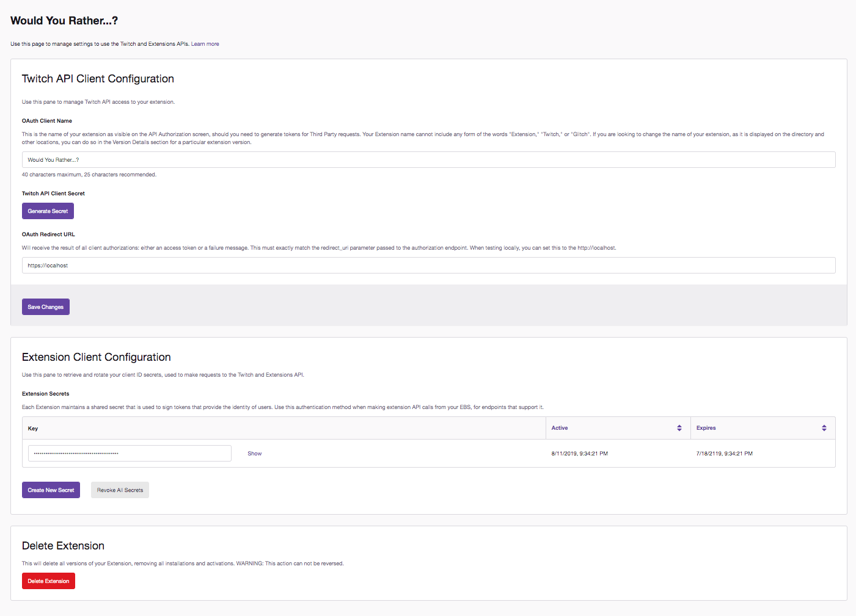
Task: Select the expiry date 7/18/2119, 9:34:21 PM
Action: [x=725, y=454]
